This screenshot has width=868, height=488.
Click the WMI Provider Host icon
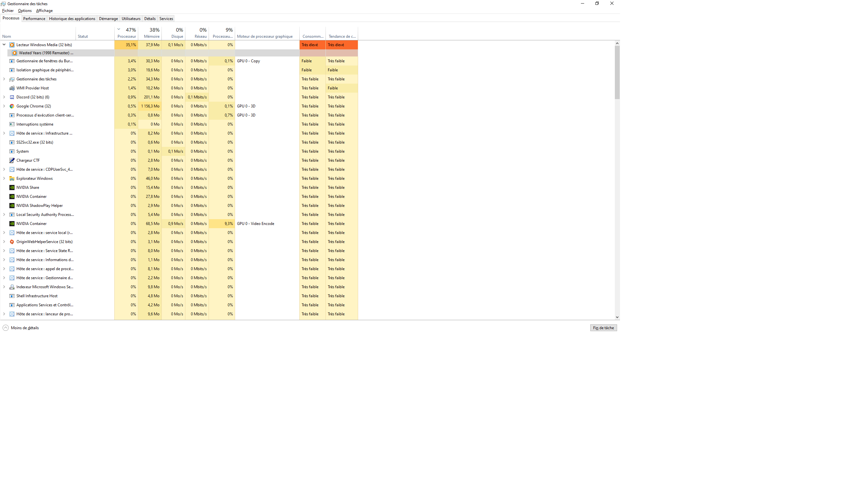[x=12, y=88]
